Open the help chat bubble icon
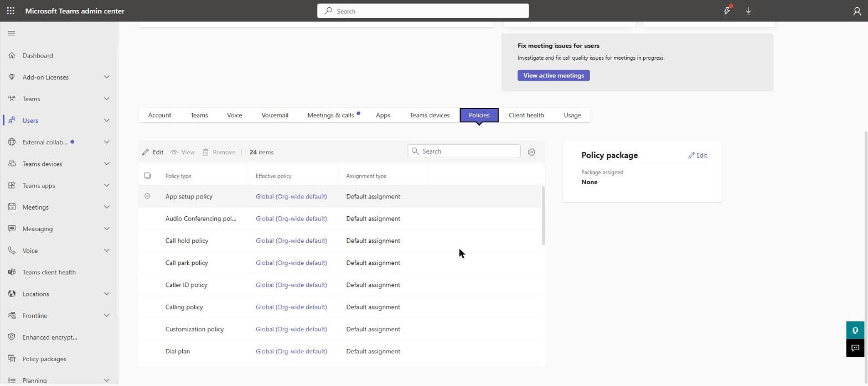Viewport: 868px width, 386px height. tap(855, 330)
